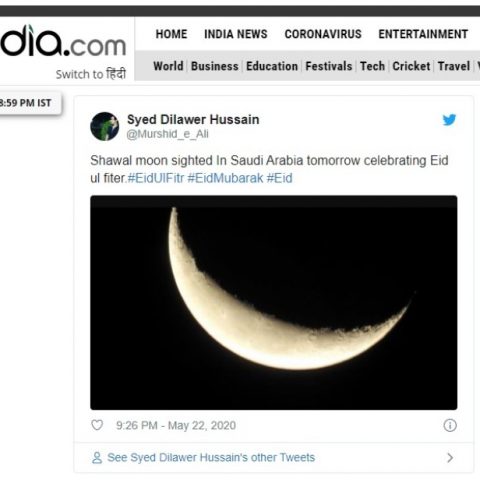Click the #EidUlFitr hashtag
The width and height of the screenshot is (480, 480).
point(156,178)
